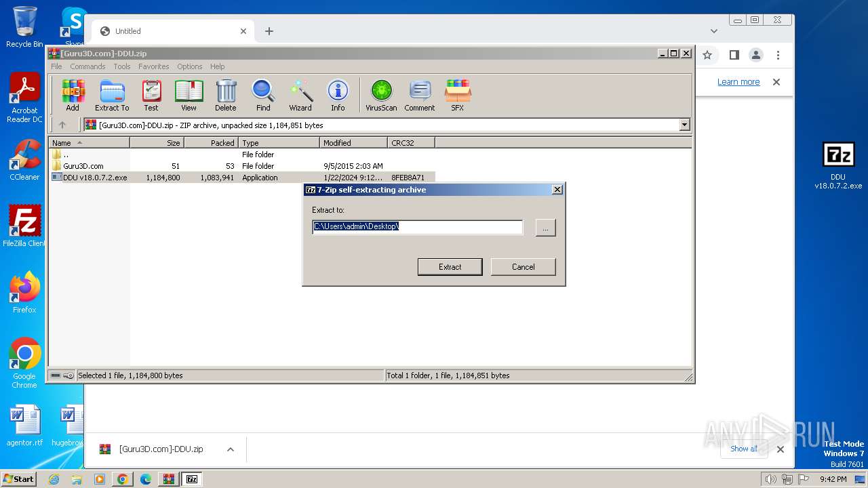Image resolution: width=868 pixels, height=488 pixels.
Task: Sort by Modified column header
Action: (x=353, y=142)
